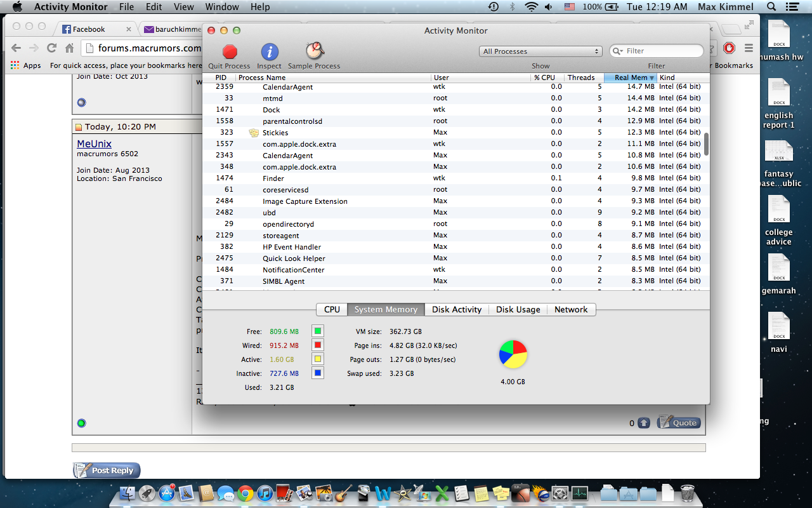Screen dimensions: 812x508
Task: Sort by the Threads column header
Action: 584,77
